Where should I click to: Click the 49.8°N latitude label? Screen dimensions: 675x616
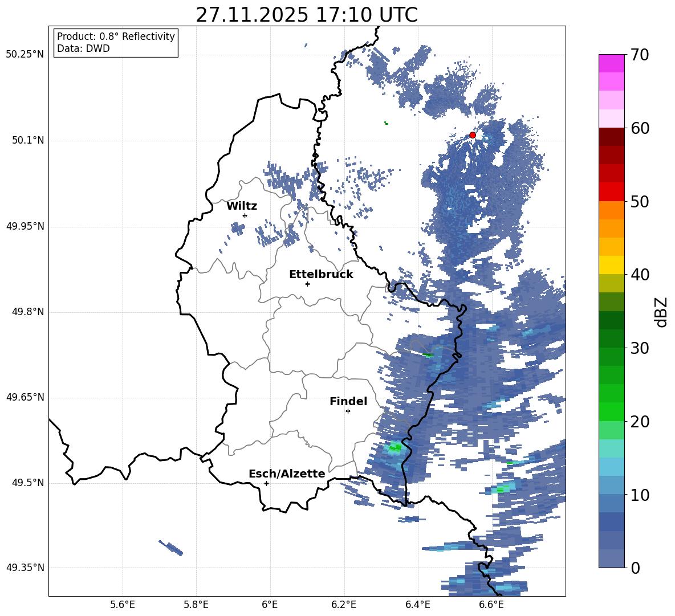(x=28, y=312)
